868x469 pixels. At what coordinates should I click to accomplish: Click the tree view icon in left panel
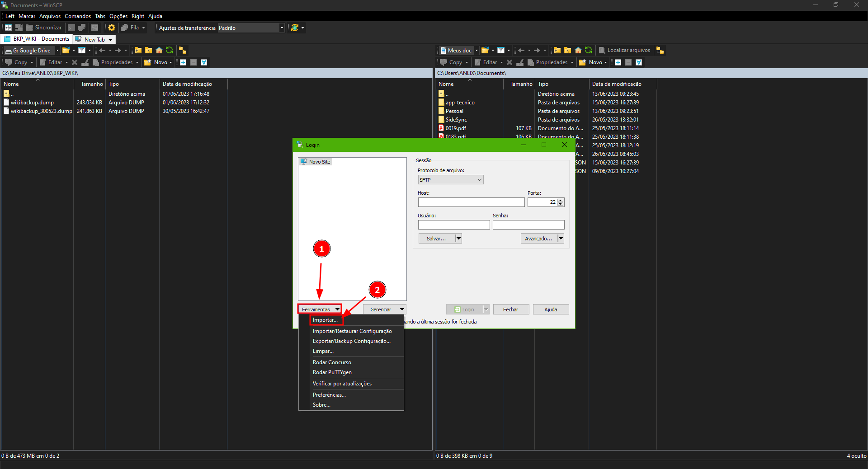183,50
